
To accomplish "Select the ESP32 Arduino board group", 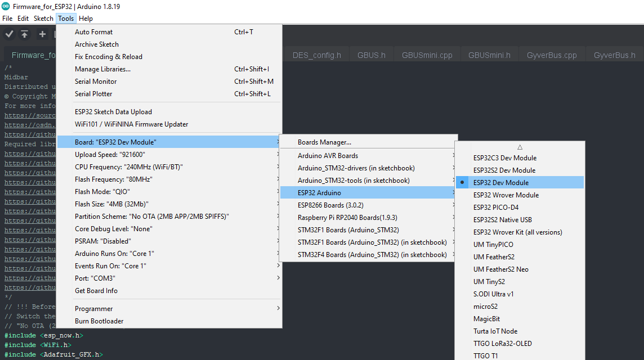I will (x=368, y=192).
